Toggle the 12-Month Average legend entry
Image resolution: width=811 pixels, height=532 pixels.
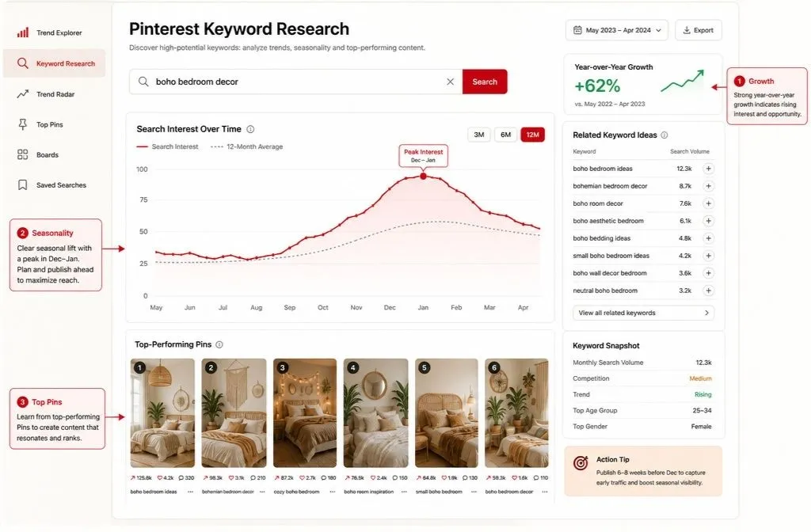247,146
